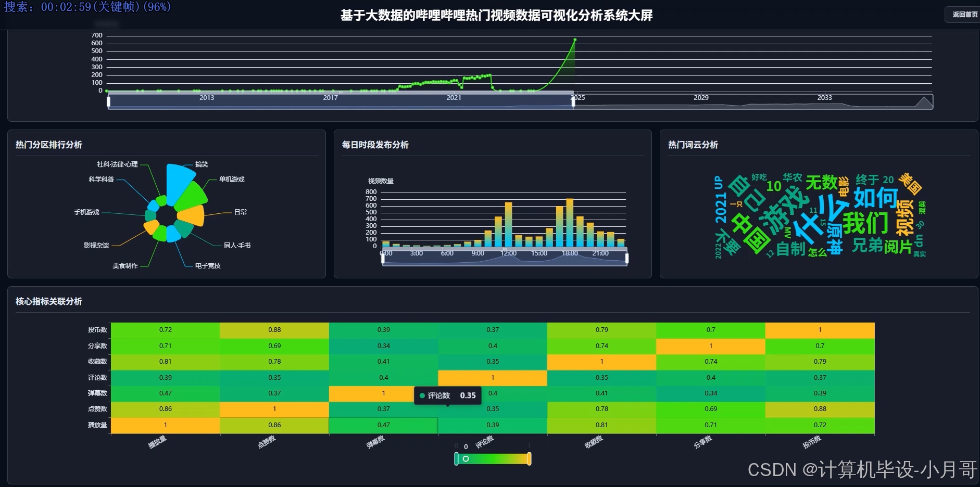Screen dimensions: 980x487
Task: Click the 社科·法律·心理 label in the rose chart
Action: point(117,164)
